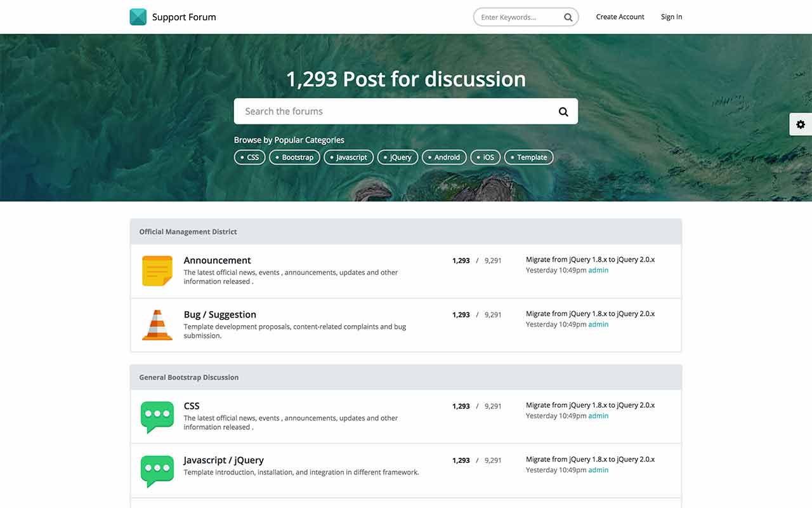Viewport: 812px width, 508px height.
Task: Select the Android category tag
Action: pyautogui.click(x=444, y=157)
